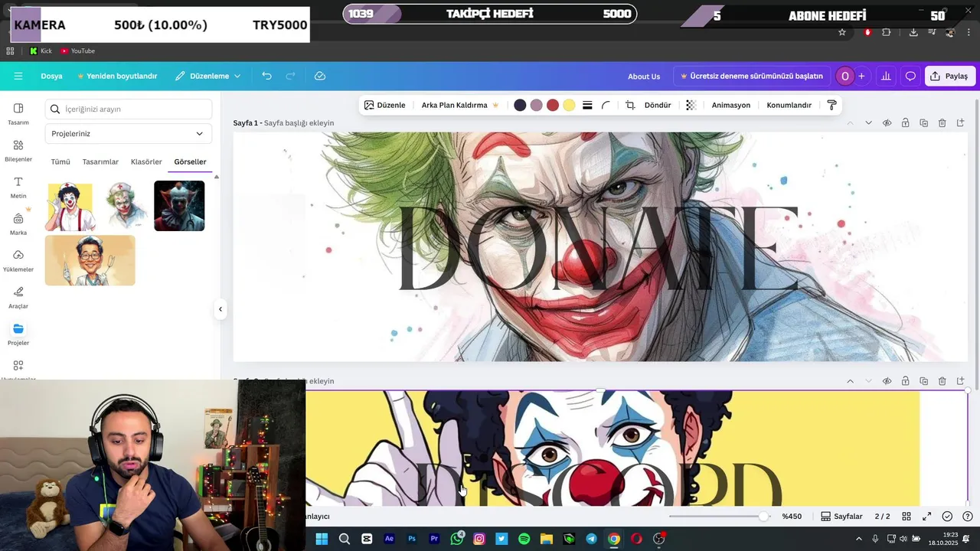Select the Görseller tab
The height and width of the screenshot is (551, 980).
190,161
